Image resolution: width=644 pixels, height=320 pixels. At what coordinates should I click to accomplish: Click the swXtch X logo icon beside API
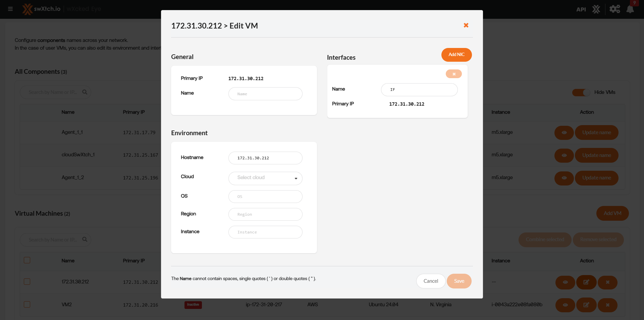coord(596,9)
